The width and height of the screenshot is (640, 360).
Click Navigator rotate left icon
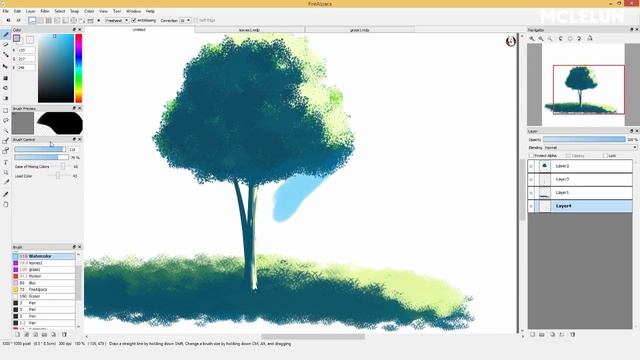[561, 38]
